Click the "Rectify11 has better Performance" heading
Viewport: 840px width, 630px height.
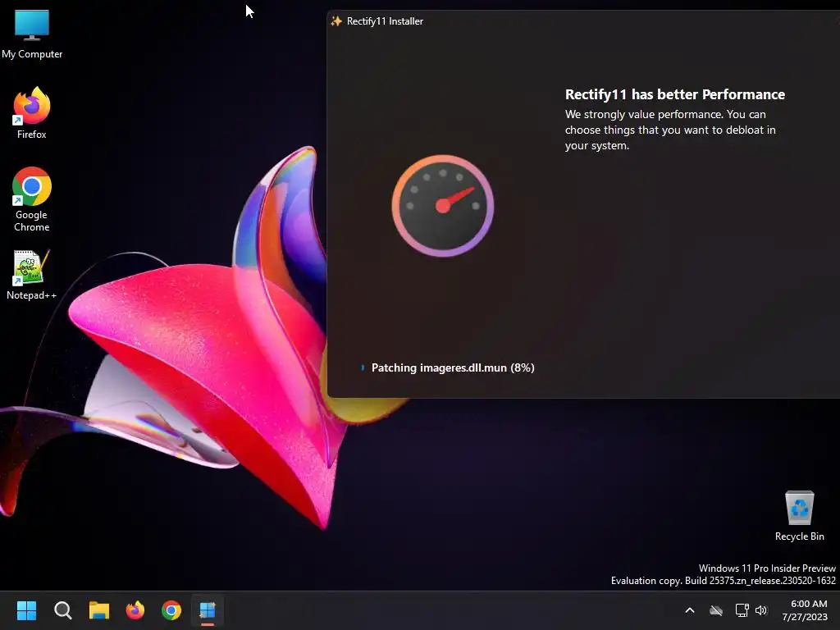[x=675, y=95]
